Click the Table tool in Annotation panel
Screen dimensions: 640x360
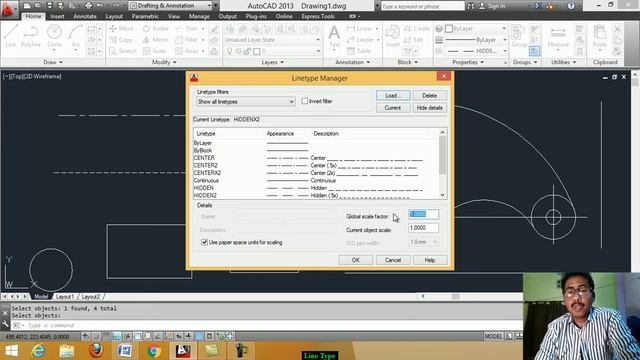pos(359,51)
